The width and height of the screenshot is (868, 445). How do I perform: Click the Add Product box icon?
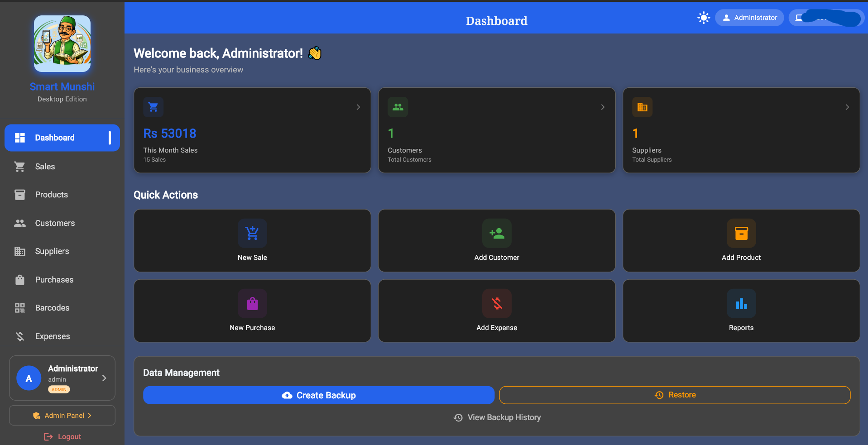(x=741, y=233)
